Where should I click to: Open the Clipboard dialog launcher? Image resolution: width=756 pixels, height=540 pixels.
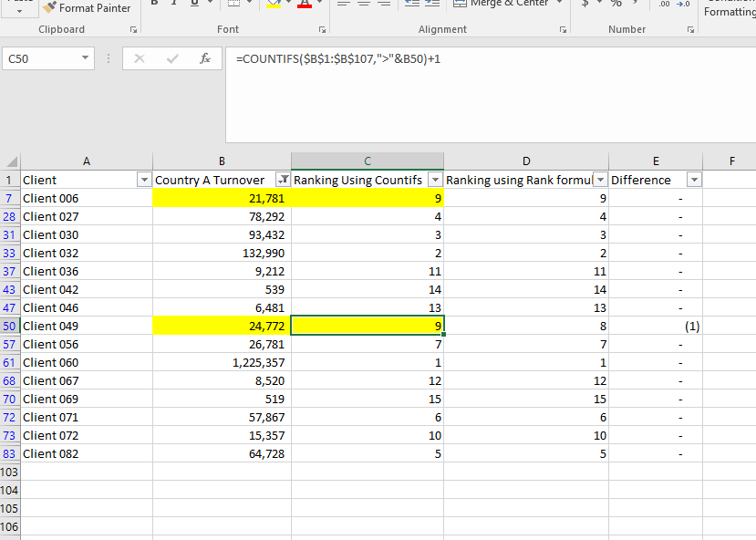pos(133,30)
